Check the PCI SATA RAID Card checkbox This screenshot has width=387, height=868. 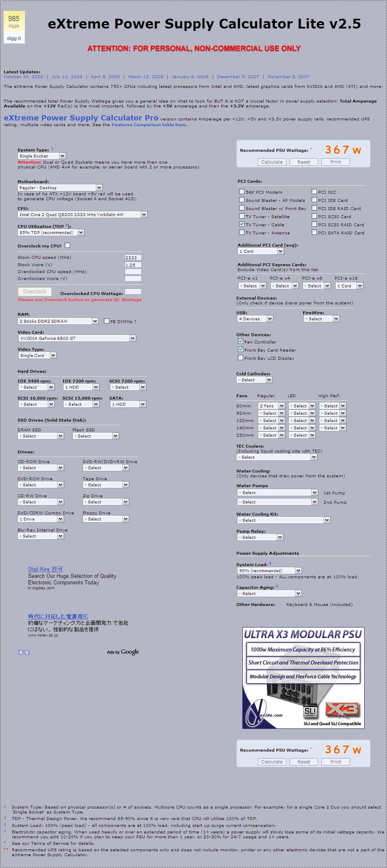314,232
